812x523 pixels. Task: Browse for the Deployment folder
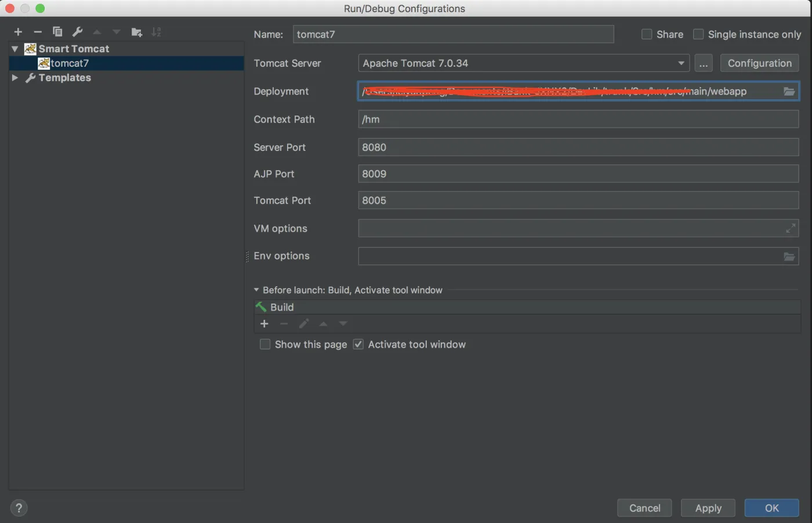tap(789, 91)
